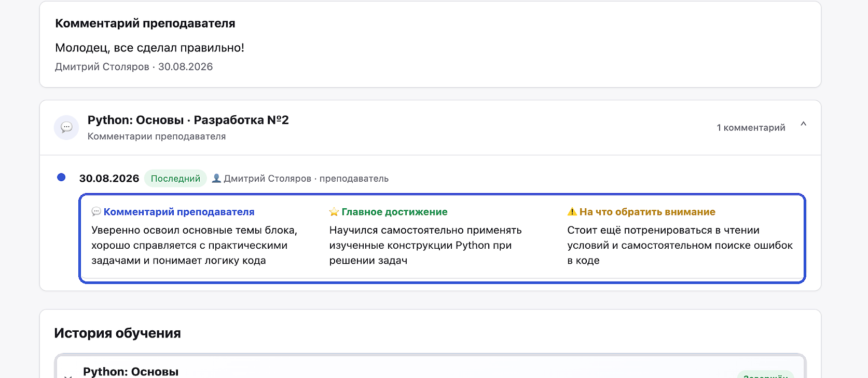Click the 'Стоит ещё потренироваться' advice paragraph
Image resolution: width=868 pixels, height=378 pixels.
click(680, 245)
